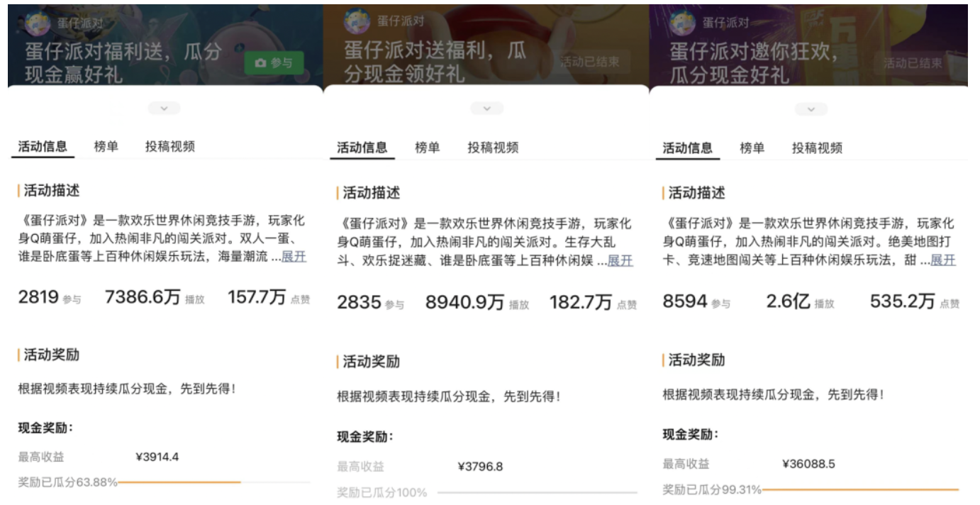
Task: Click the 奖励已瓜分100% label
Action: pyautogui.click(x=382, y=493)
